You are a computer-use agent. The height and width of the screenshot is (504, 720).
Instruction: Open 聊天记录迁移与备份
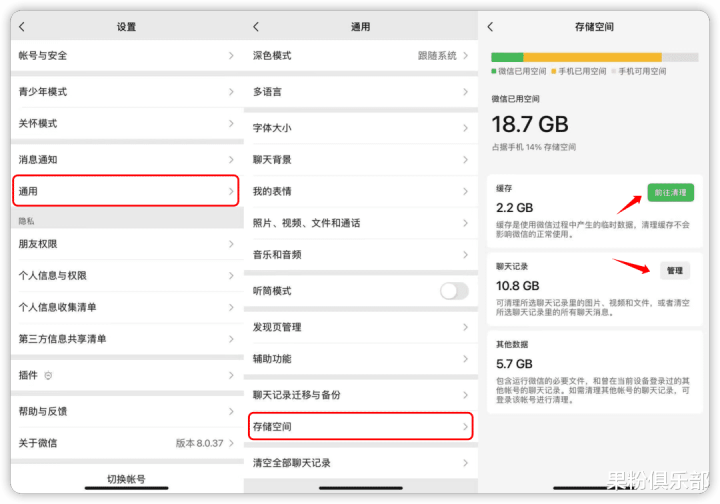click(361, 395)
